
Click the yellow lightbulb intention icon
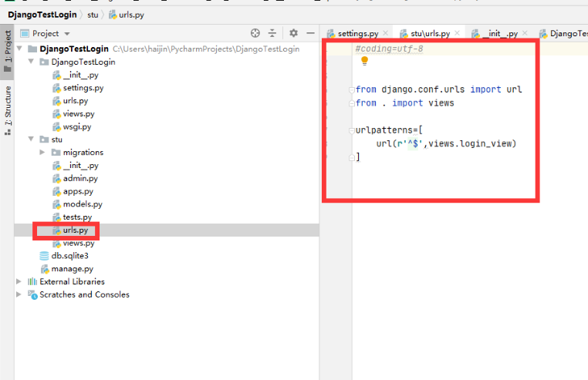click(364, 61)
